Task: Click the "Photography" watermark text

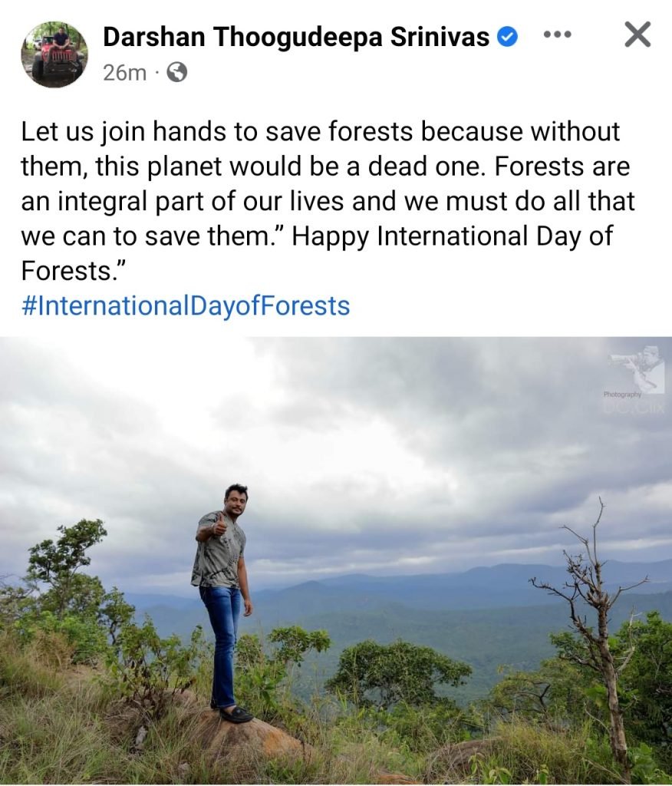Action: point(622,395)
